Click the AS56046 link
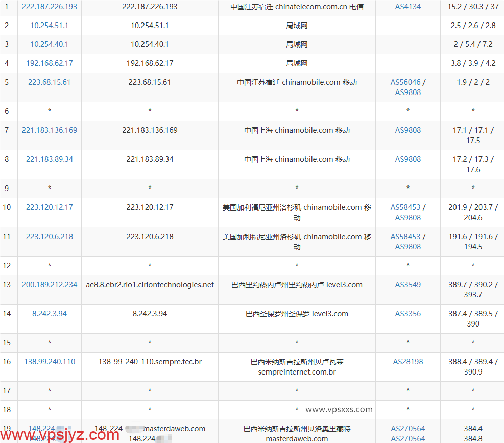 405,82
